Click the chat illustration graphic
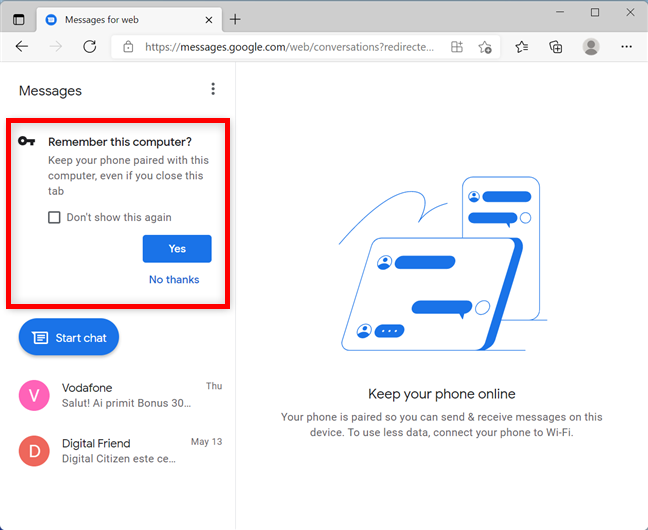The height and width of the screenshot is (530, 648). coord(442,264)
